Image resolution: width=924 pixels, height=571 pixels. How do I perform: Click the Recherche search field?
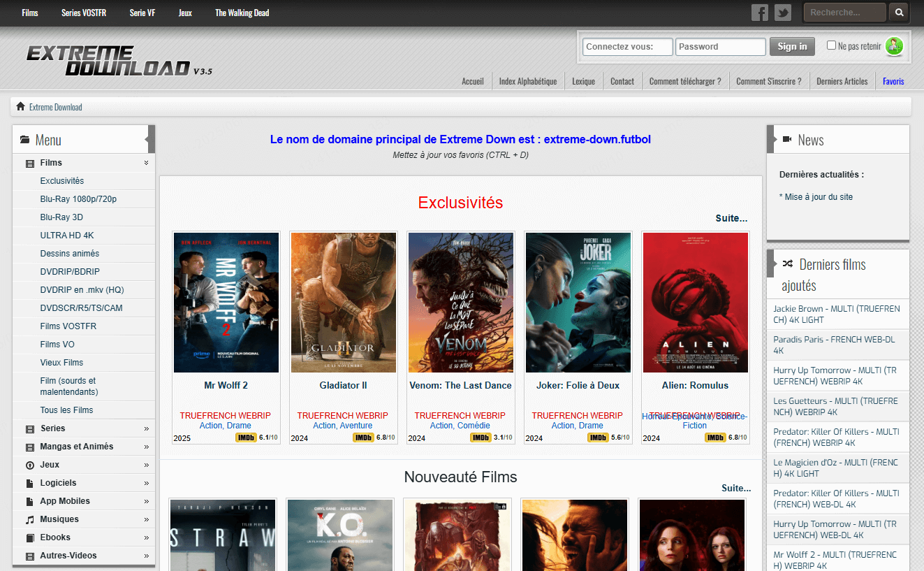pyautogui.click(x=845, y=12)
